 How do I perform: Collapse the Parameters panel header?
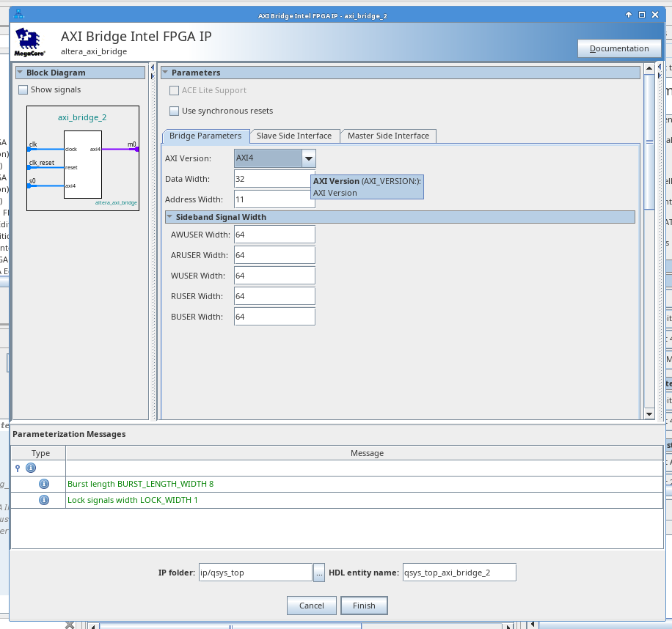point(166,73)
